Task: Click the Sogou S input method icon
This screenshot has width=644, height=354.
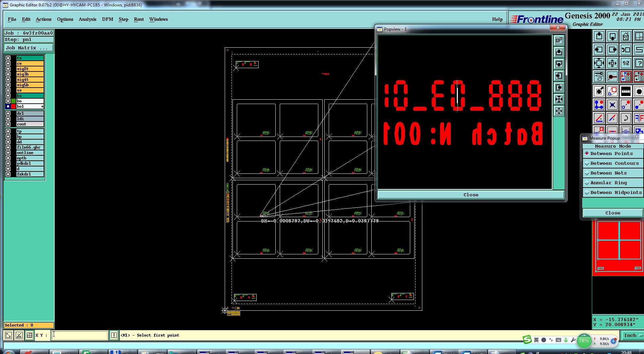Action: pos(527,340)
